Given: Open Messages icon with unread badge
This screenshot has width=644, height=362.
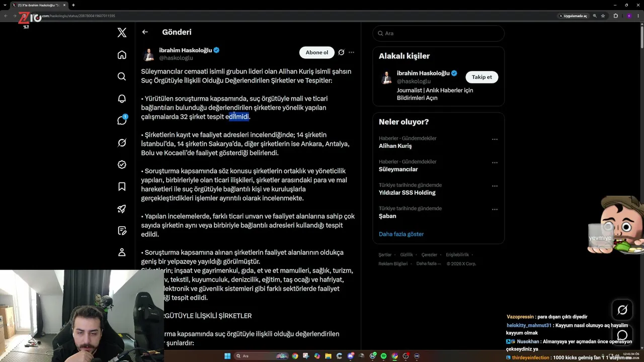Looking at the screenshot, I should (122, 120).
